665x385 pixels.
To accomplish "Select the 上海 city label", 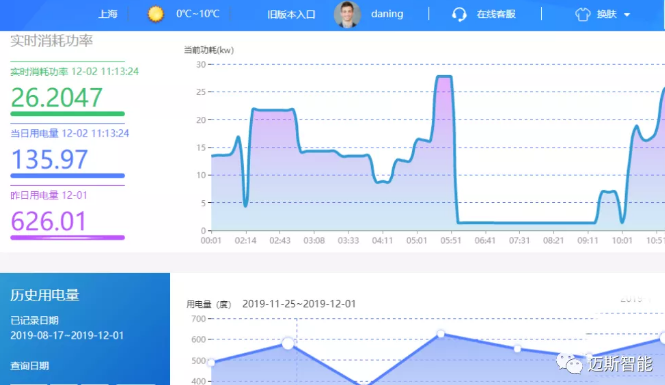I will click(108, 14).
